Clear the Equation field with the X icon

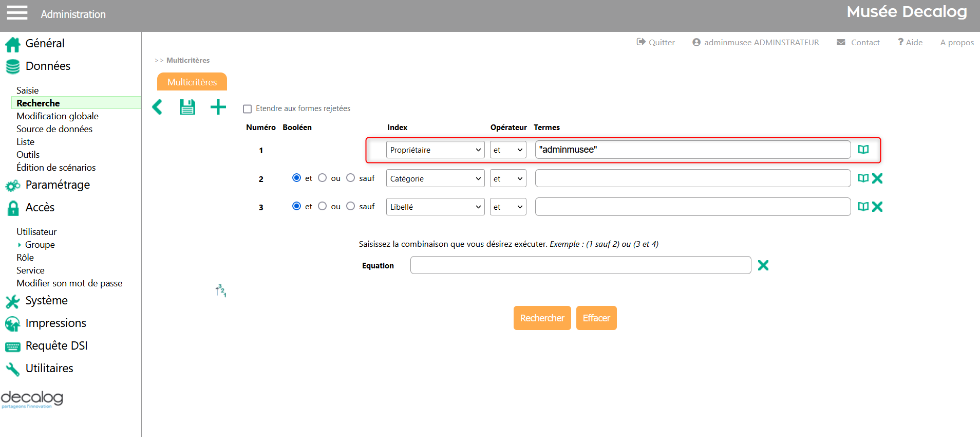(763, 265)
